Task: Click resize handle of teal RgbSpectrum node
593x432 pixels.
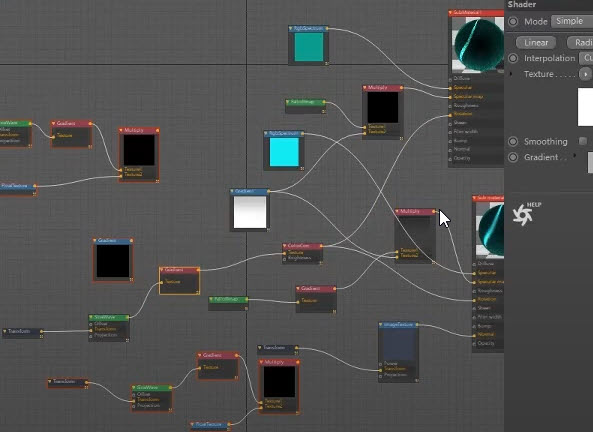Action: [x=326, y=63]
